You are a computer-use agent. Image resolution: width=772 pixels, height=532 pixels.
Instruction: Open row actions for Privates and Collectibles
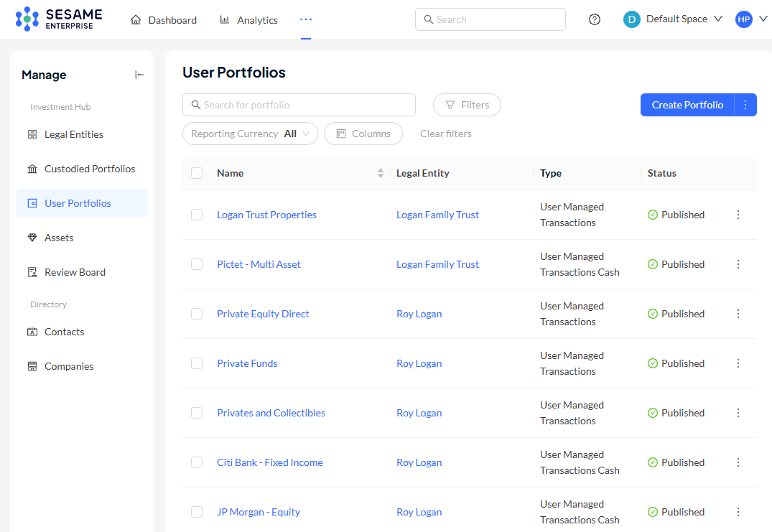click(738, 413)
